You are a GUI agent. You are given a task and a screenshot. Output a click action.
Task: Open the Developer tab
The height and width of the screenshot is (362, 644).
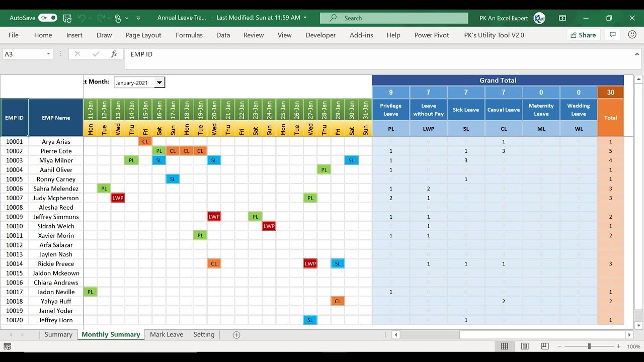(320, 35)
